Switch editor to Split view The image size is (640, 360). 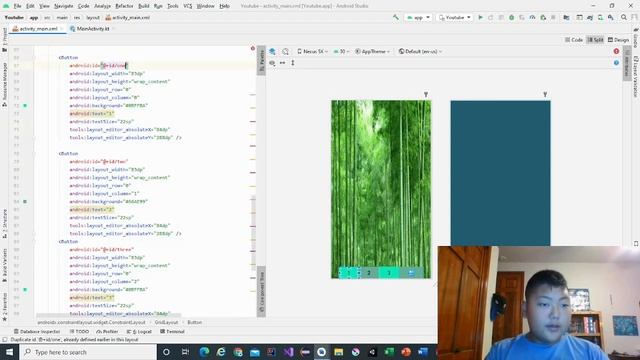[595, 40]
